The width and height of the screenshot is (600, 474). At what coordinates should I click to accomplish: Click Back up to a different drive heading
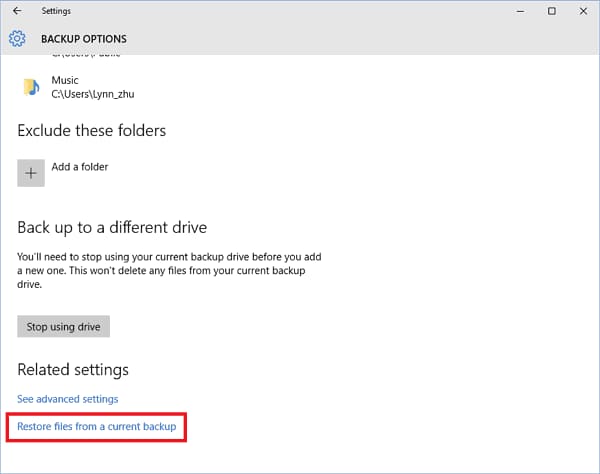(112, 228)
